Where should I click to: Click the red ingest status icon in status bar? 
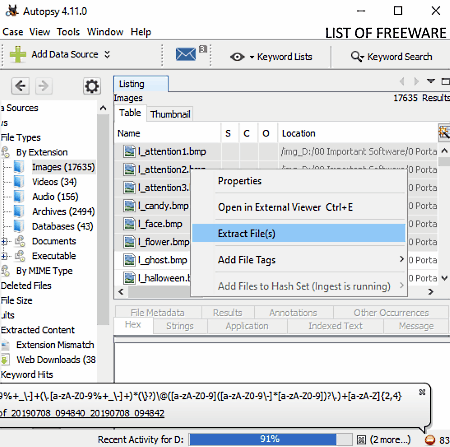coord(430,440)
